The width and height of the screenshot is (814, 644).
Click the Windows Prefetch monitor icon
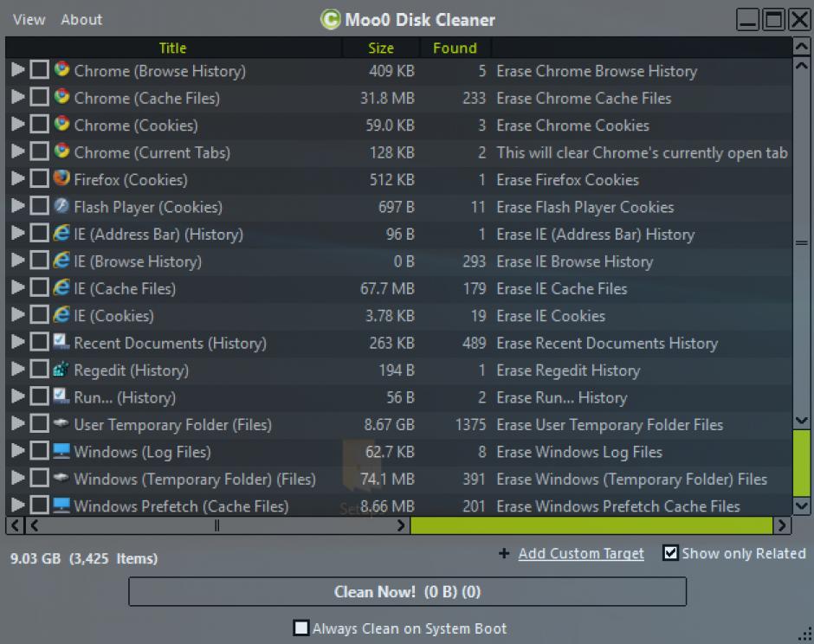click(61, 505)
